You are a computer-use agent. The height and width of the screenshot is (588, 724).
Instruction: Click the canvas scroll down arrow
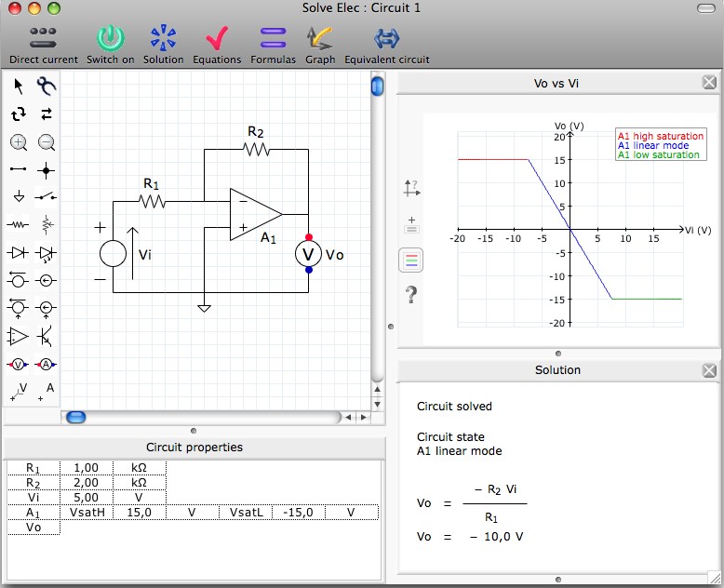pyautogui.click(x=377, y=405)
